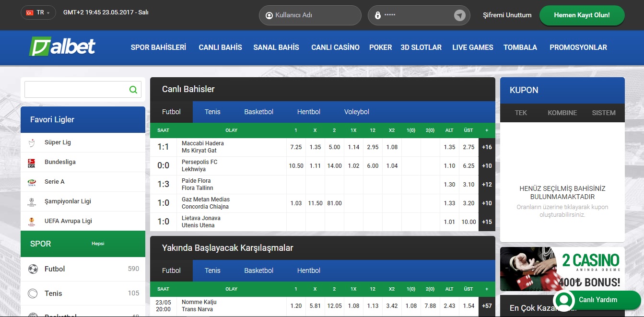
Task: Select ÜST odds 10.00 for Lietava Jonava
Action: point(468,222)
